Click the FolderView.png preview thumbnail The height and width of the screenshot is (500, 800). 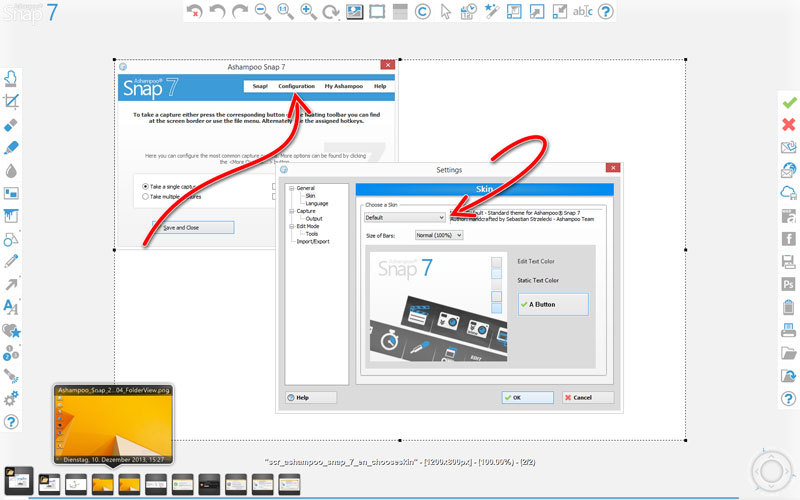(x=113, y=424)
